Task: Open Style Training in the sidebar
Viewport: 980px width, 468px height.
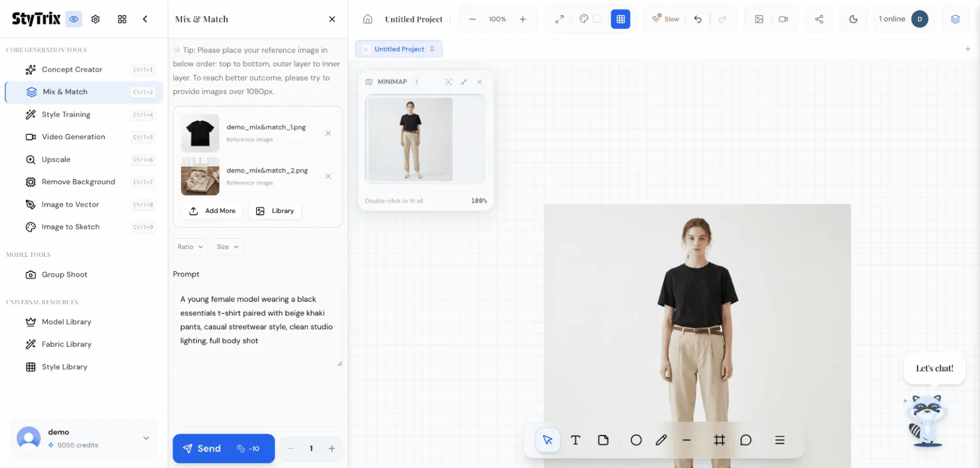Action: [66, 114]
